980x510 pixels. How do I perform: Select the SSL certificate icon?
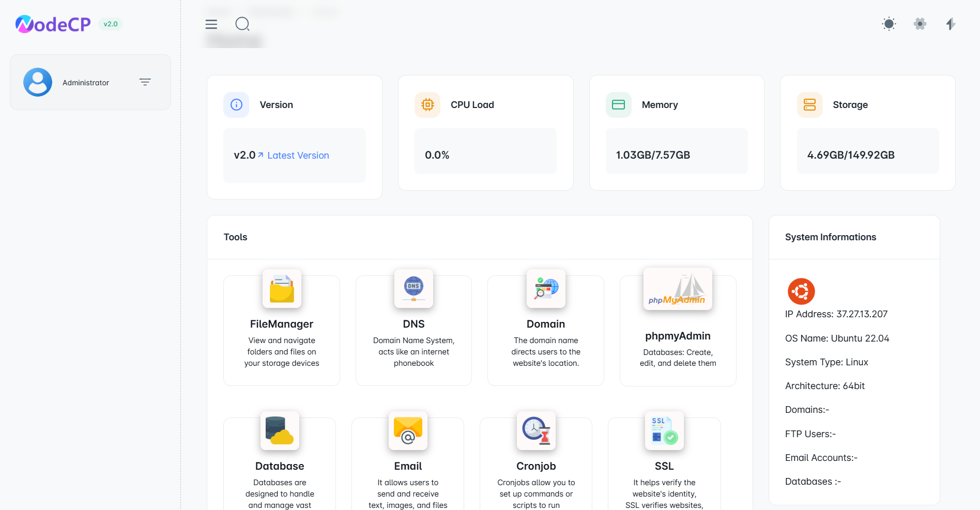(x=664, y=430)
